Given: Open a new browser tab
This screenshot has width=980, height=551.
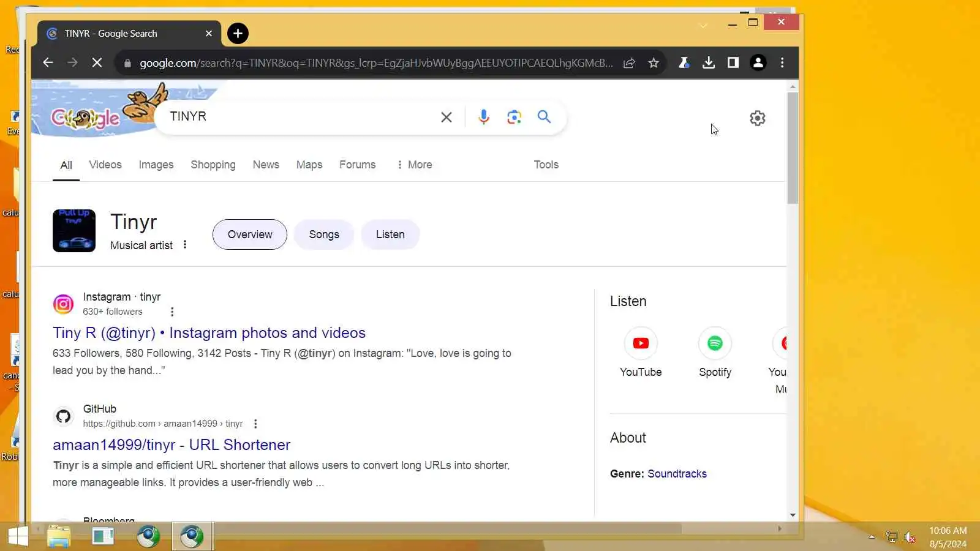Looking at the screenshot, I should pyautogui.click(x=238, y=33).
